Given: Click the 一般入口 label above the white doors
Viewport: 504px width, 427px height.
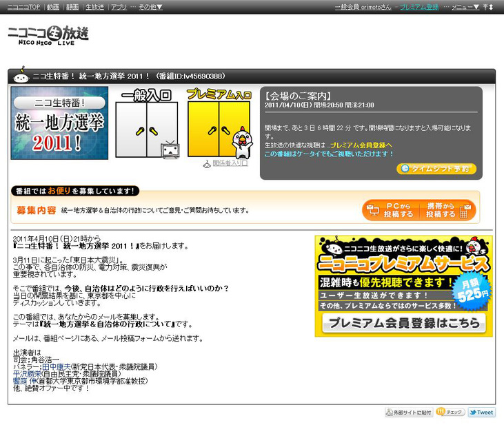Looking at the screenshot, I should point(146,95).
